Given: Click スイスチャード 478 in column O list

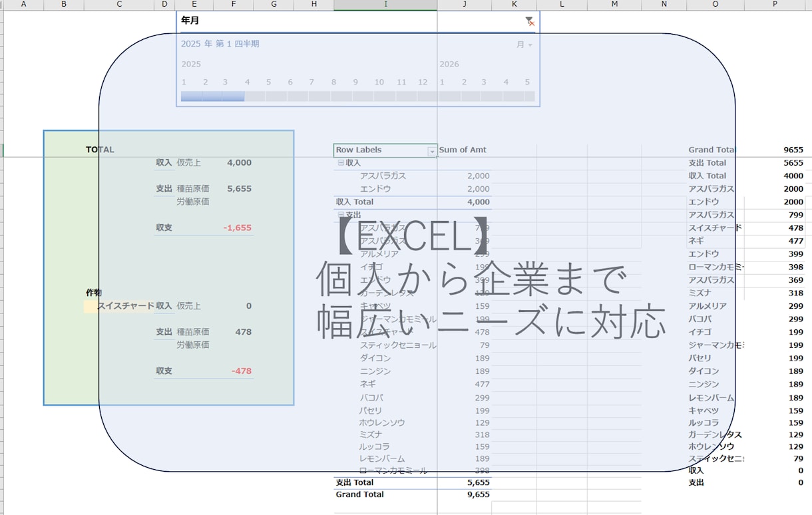Looking at the screenshot, I should point(746,228).
